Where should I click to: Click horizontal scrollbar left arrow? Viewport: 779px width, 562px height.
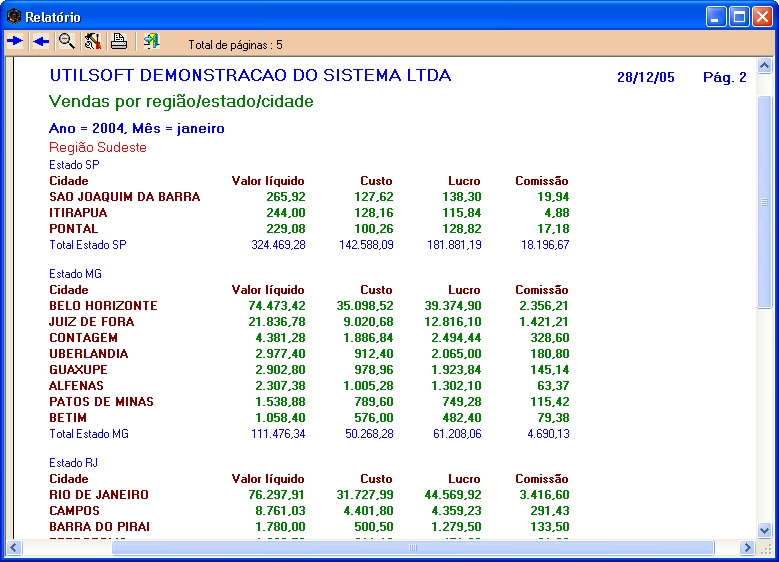coord(13,548)
